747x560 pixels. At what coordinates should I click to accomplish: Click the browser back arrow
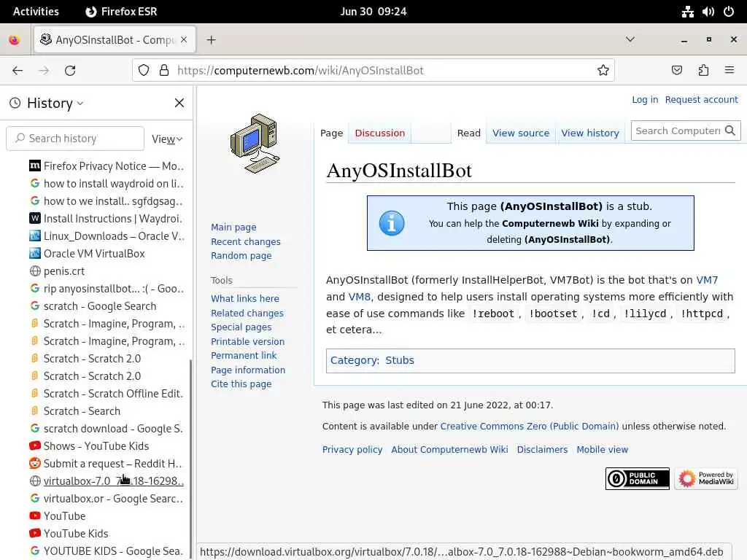pyautogui.click(x=18, y=71)
